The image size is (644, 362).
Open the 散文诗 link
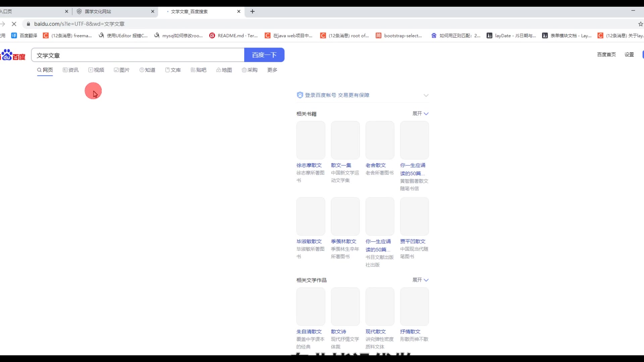[x=339, y=331]
